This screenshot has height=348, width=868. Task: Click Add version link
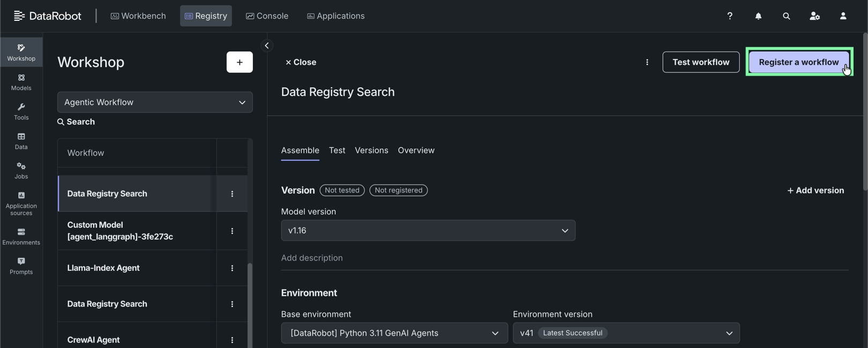pos(815,190)
